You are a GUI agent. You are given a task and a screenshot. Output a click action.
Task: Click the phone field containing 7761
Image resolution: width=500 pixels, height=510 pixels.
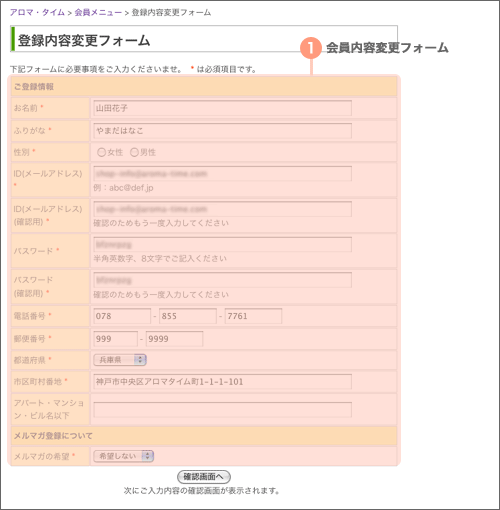[x=253, y=316]
